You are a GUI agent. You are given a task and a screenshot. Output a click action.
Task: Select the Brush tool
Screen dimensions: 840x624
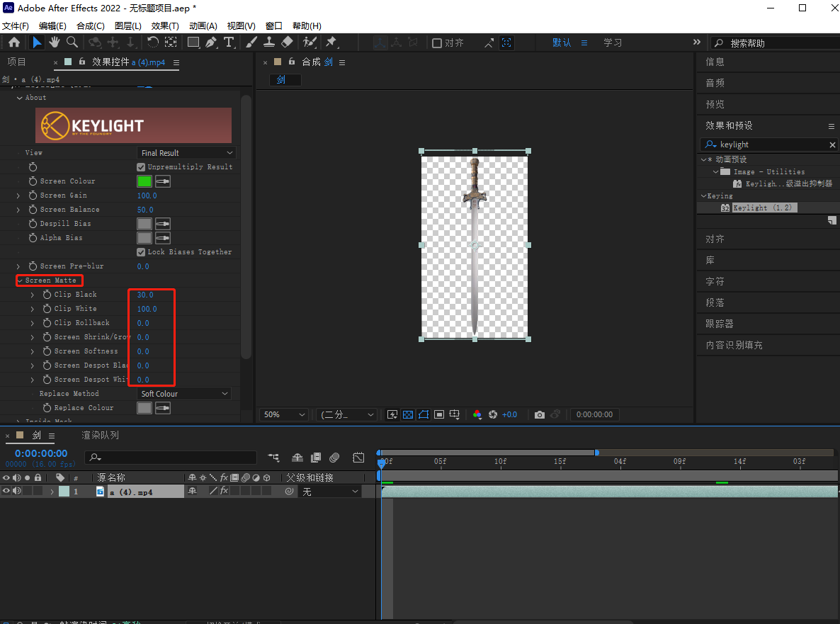[251, 42]
